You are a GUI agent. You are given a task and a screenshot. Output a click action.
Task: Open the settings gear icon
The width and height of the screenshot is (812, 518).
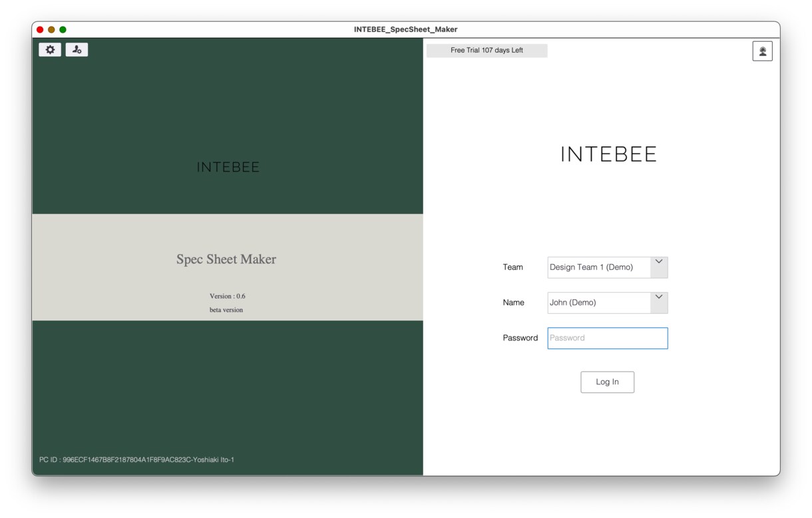[50, 50]
